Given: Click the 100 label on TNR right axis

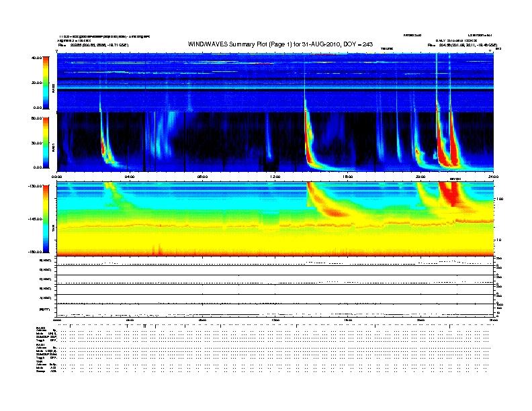Looking at the screenshot, I should coord(499,199).
